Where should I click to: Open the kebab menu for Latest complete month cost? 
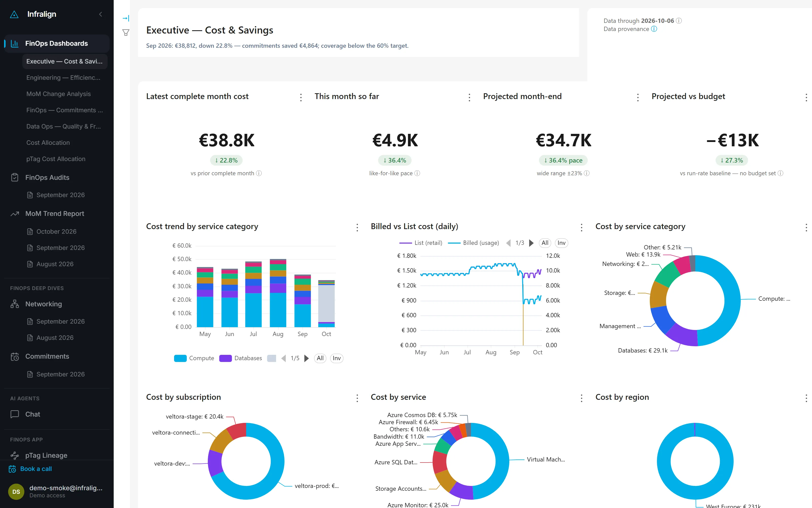301,98
